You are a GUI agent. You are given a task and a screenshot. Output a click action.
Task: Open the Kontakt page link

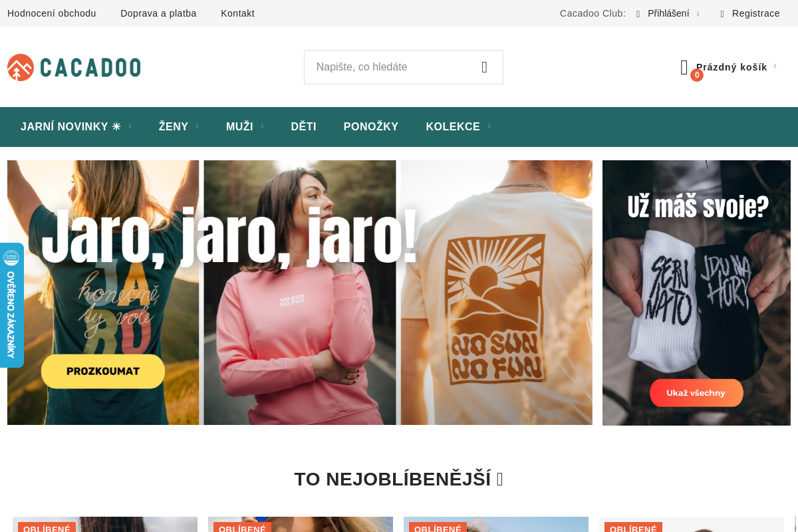pos(237,13)
